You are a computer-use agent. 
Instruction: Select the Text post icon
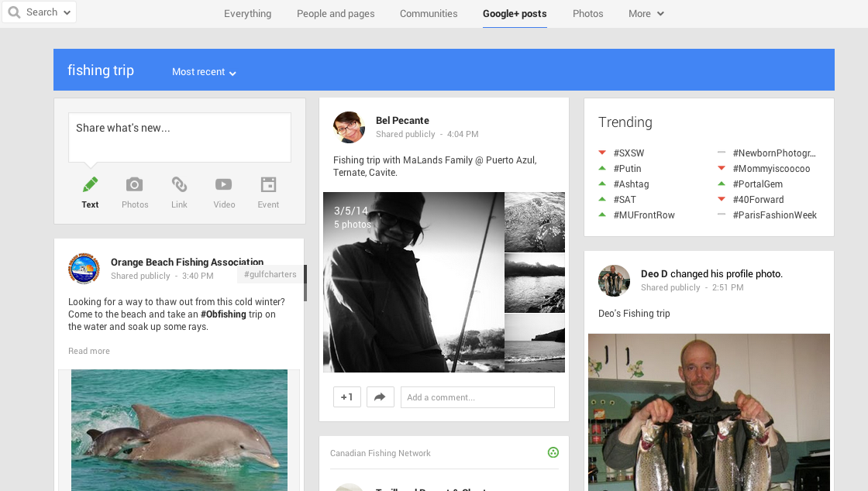[x=91, y=185]
